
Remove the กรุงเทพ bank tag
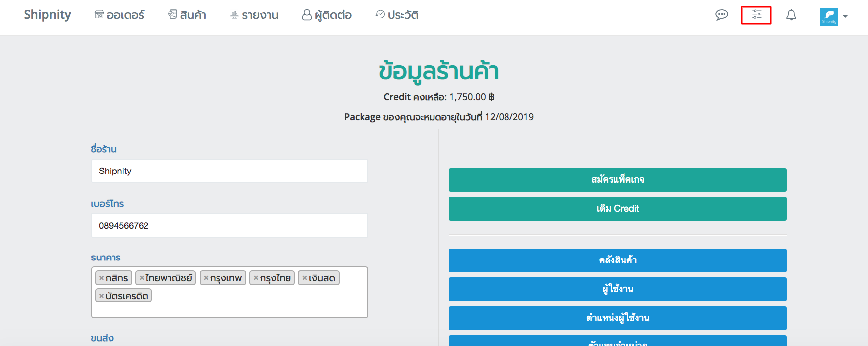click(206, 278)
